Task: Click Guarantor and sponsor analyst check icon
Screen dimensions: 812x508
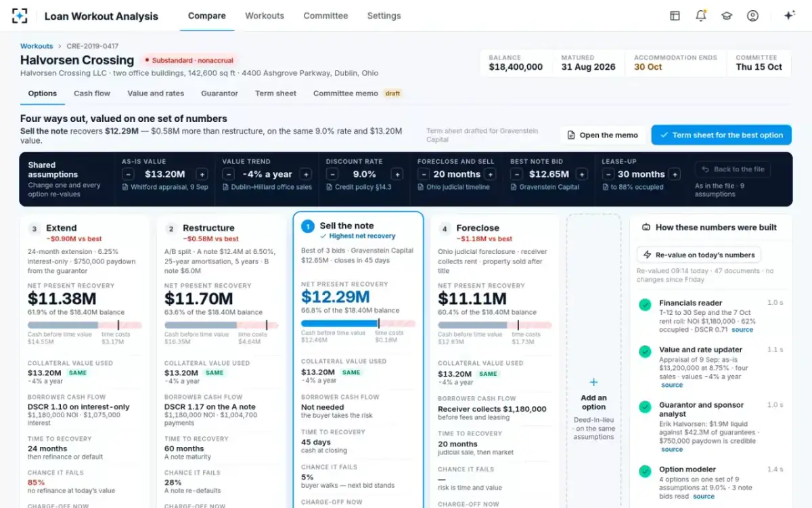Action: point(645,407)
